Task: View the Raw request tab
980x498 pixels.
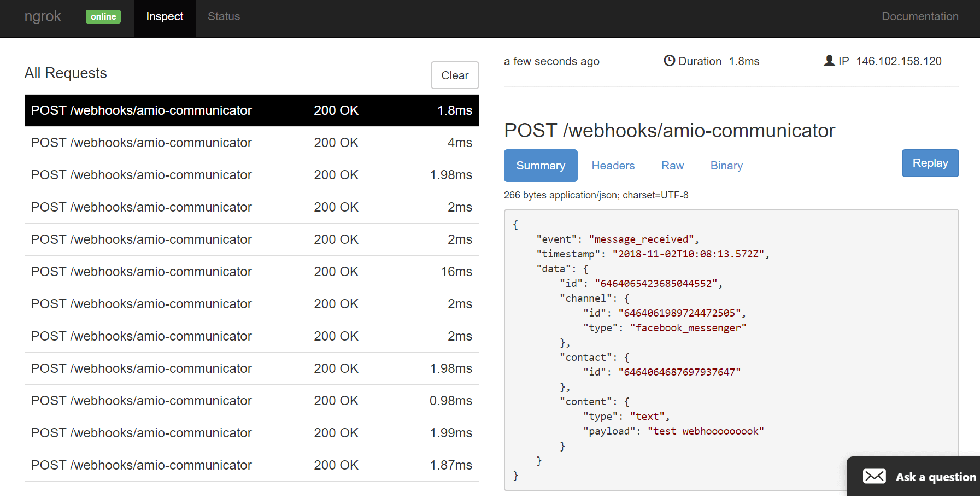Action: [672, 166]
